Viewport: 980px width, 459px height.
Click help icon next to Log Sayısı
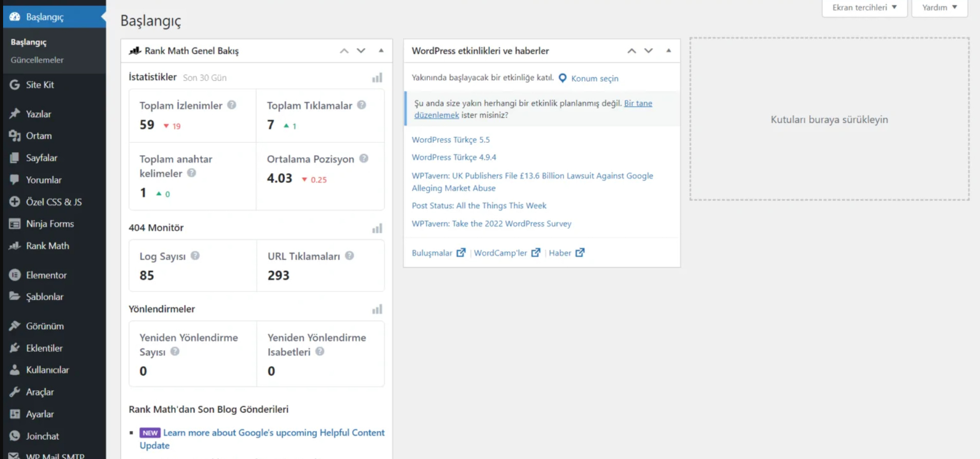[195, 255]
